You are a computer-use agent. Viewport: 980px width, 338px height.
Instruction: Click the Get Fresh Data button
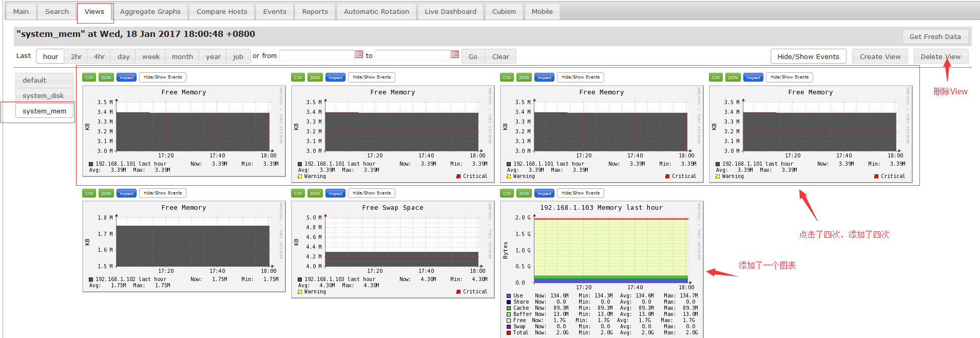pyautogui.click(x=935, y=36)
